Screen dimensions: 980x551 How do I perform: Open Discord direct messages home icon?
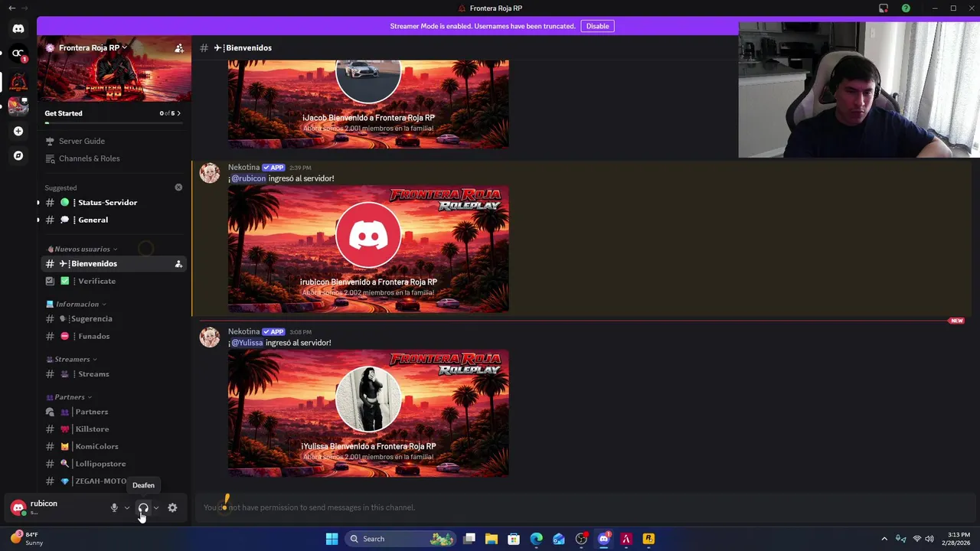[18, 28]
